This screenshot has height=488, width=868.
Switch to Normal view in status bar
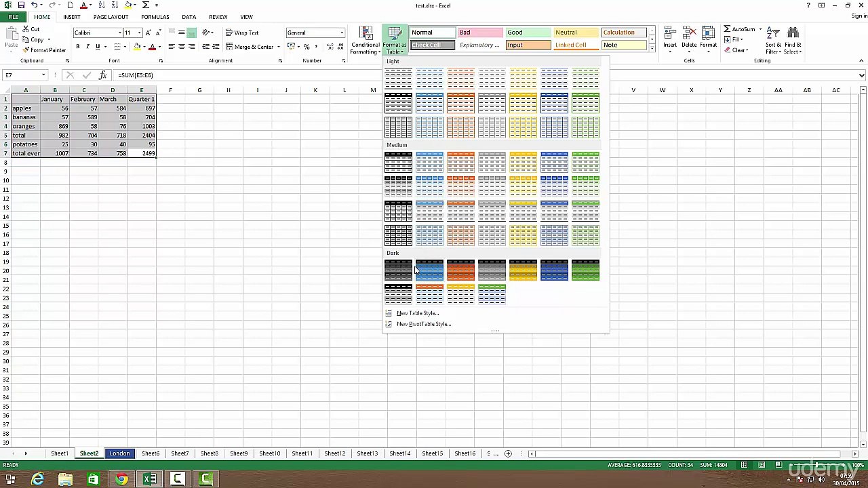(x=744, y=465)
